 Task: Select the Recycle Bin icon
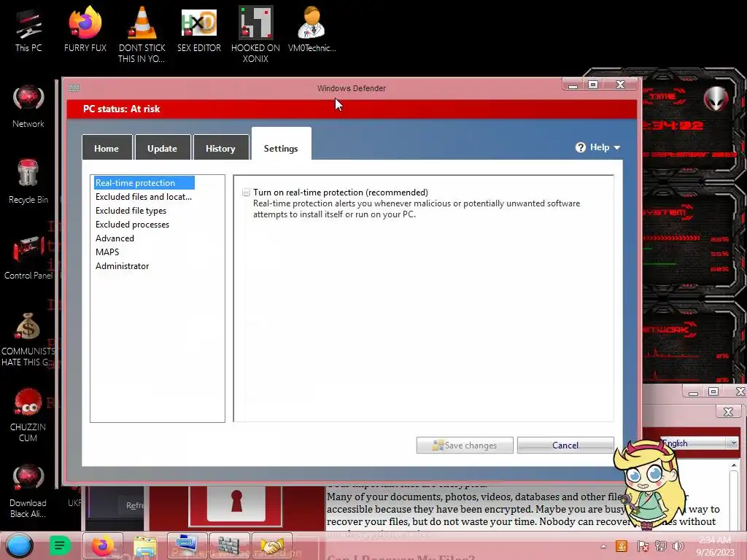[x=28, y=182]
